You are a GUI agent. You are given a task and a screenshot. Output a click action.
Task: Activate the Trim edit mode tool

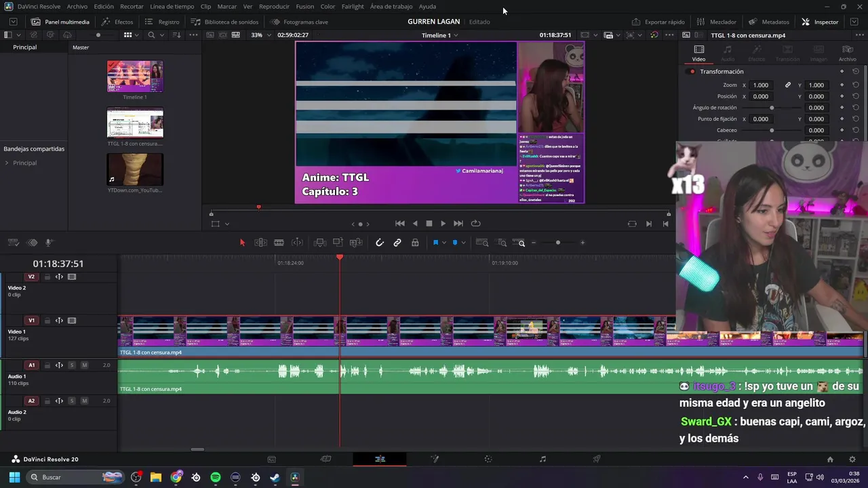(x=260, y=243)
